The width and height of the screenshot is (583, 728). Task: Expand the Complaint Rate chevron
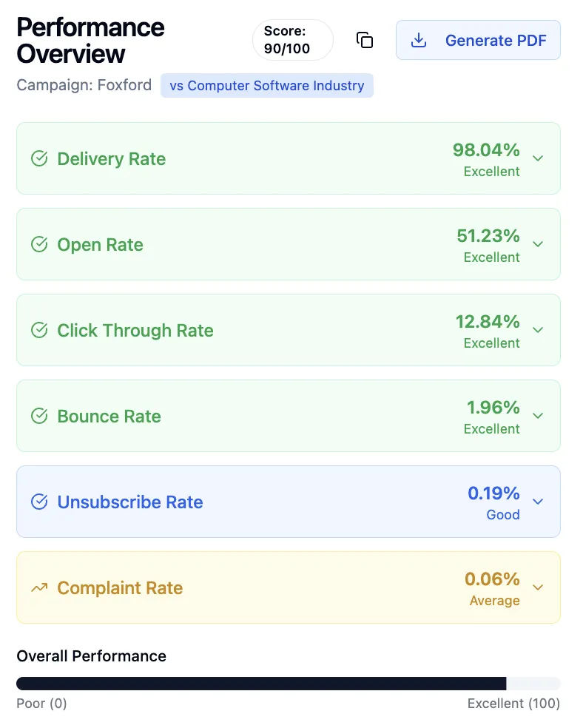click(538, 587)
